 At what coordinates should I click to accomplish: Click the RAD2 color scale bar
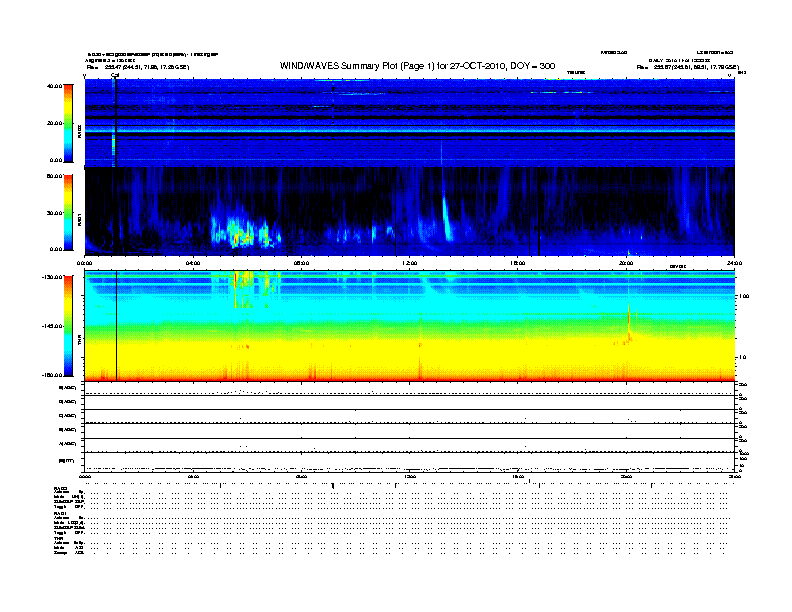click(68, 123)
